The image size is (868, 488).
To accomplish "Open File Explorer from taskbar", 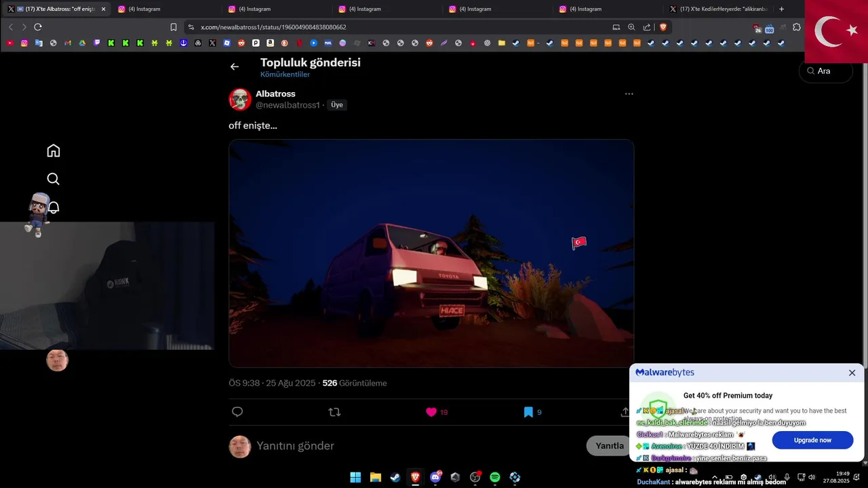I will [x=376, y=477].
